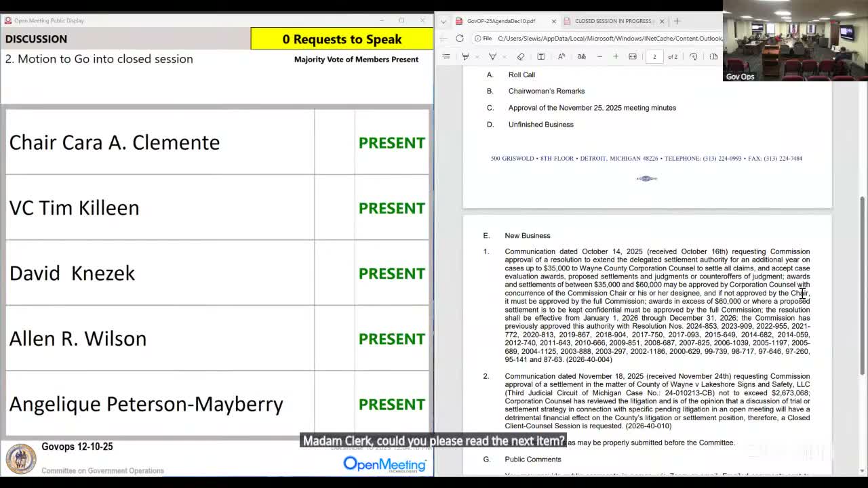Click the fit to width icon
The width and height of the screenshot is (868, 488).
(x=633, y=56)
